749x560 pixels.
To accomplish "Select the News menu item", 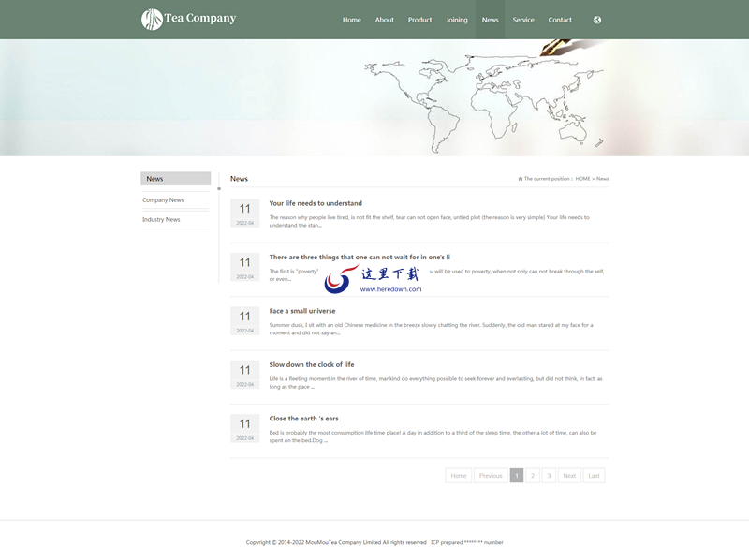I will (x=489, y=19).
